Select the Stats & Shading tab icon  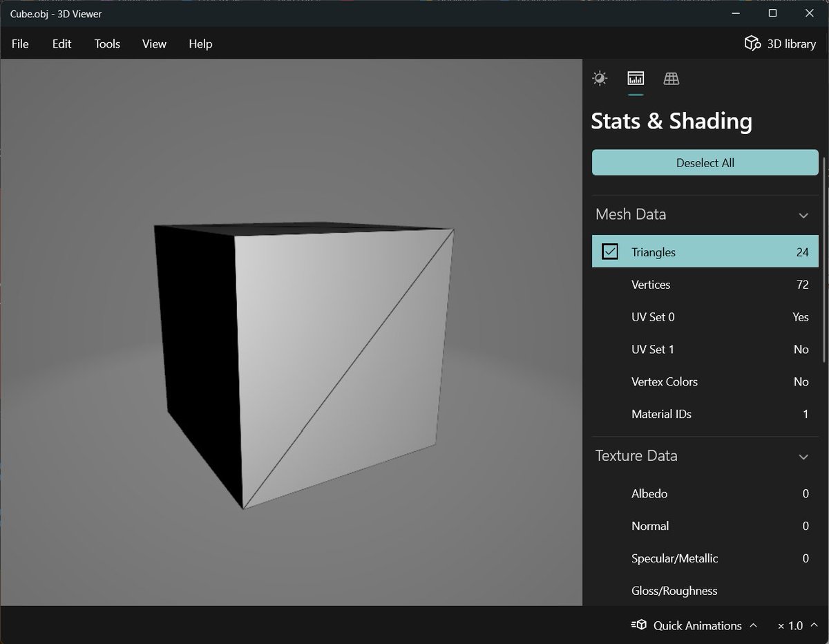pos(636,78)
